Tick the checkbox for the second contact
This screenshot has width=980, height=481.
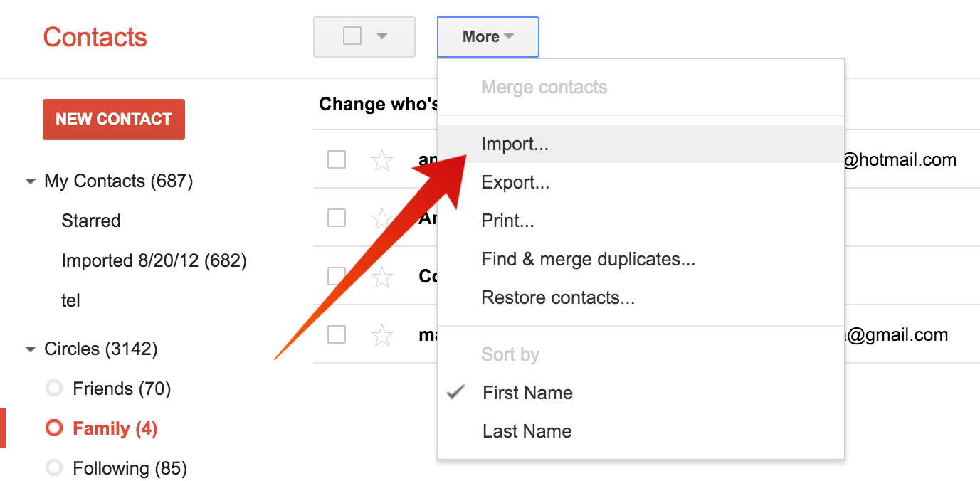coord(337,218)
